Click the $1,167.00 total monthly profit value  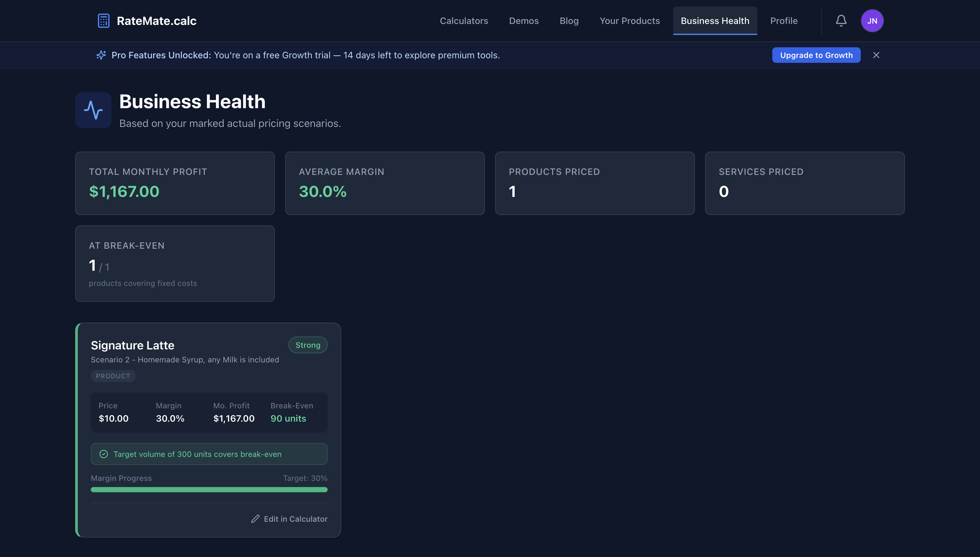(x=124, y=192)
